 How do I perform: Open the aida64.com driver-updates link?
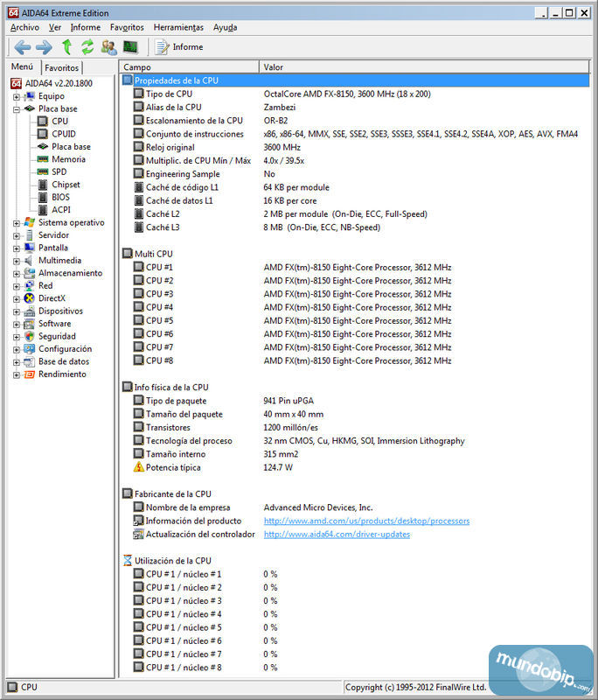337,534
